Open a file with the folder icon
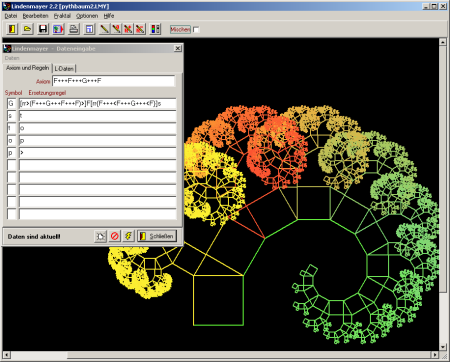 pos(28,29)
